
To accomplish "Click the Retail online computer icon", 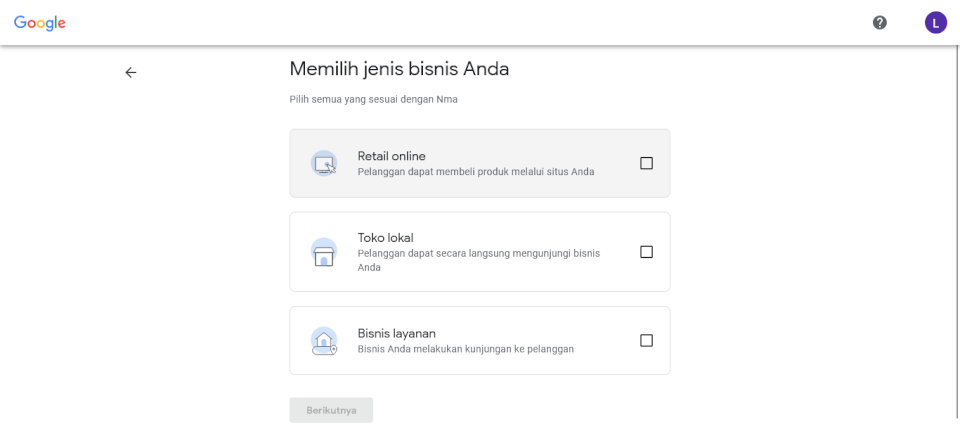I will pyautogui.click(x=324, y=164).
